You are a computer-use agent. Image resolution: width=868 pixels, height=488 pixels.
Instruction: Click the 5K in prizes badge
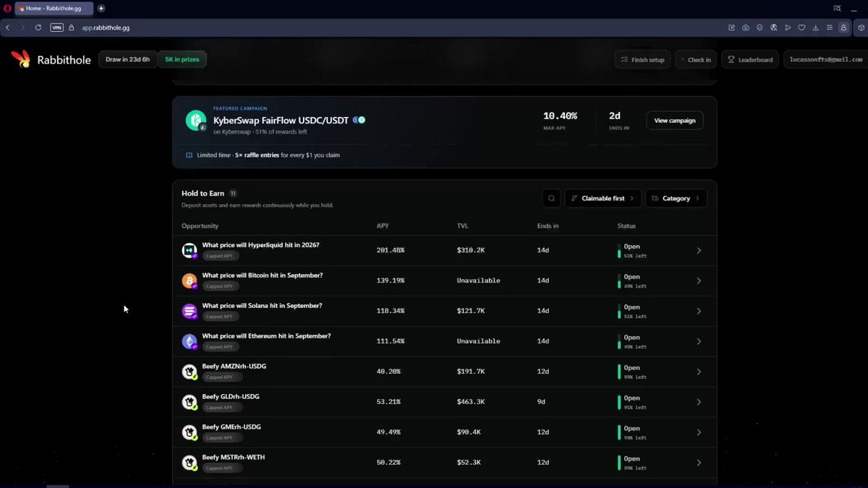182,59
